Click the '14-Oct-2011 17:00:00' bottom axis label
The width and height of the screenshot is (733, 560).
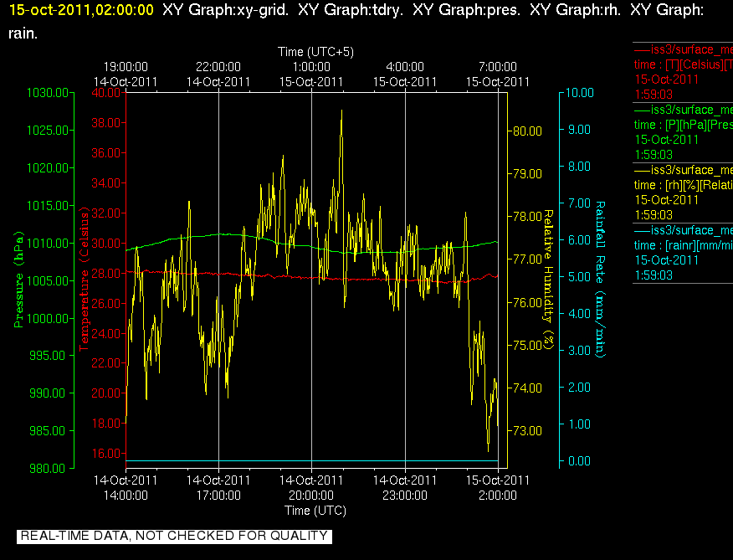click(218, 488)
